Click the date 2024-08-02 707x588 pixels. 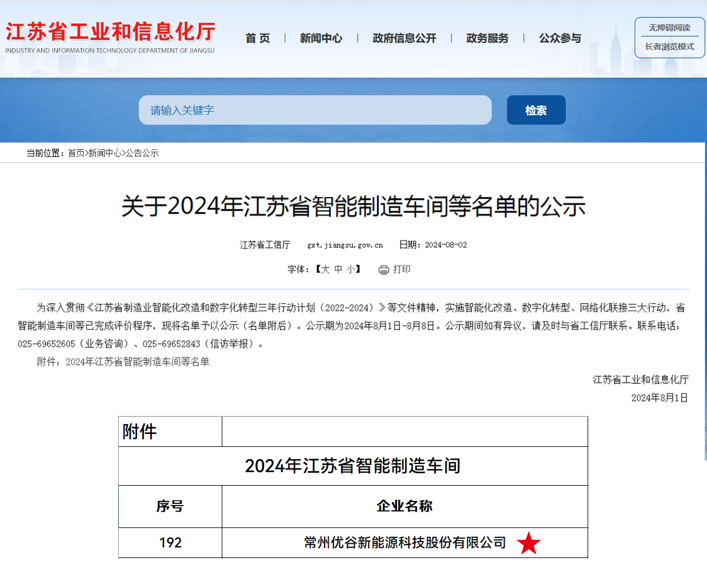tap(446, 245)
